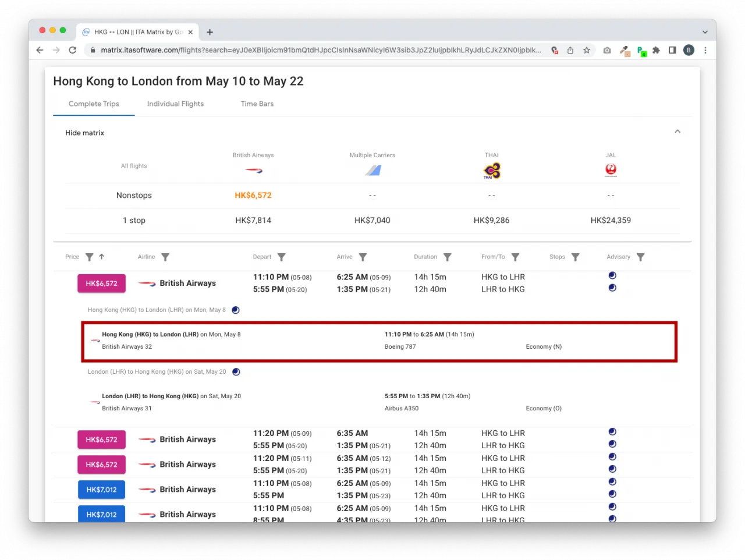Click Boeing 787 aircraft text
The image size is (745, 560).
tap(400, 347)
